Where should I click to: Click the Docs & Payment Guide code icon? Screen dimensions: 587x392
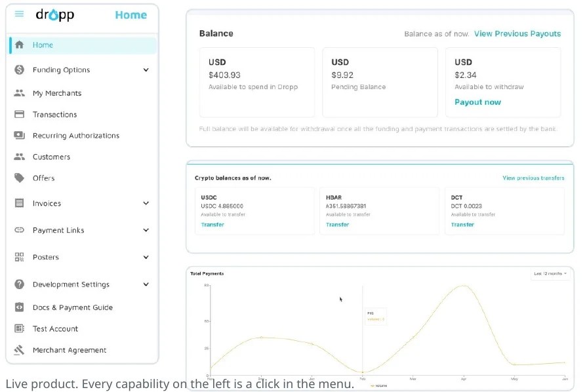click(19, 307)
